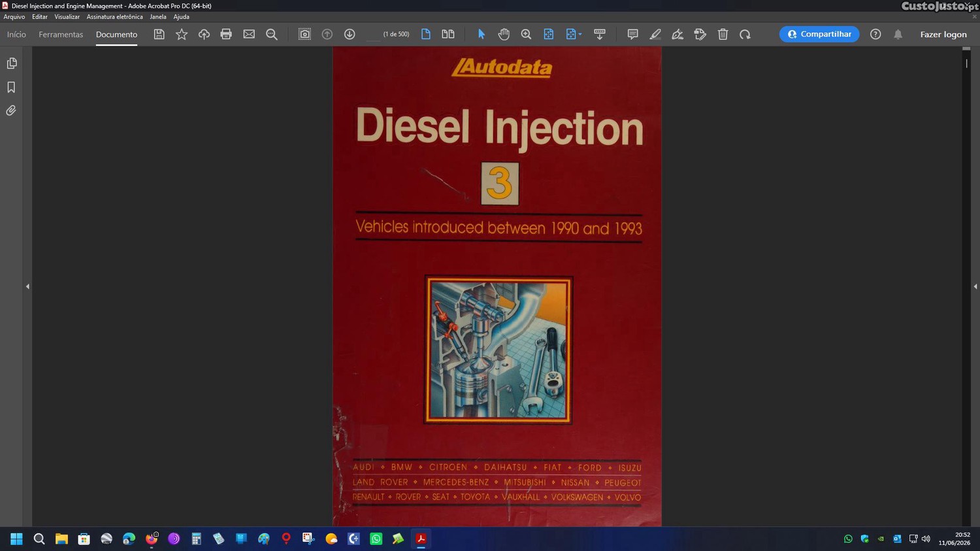
Task: Click the Diesel Injection cover page
Action: coord(497,286)
